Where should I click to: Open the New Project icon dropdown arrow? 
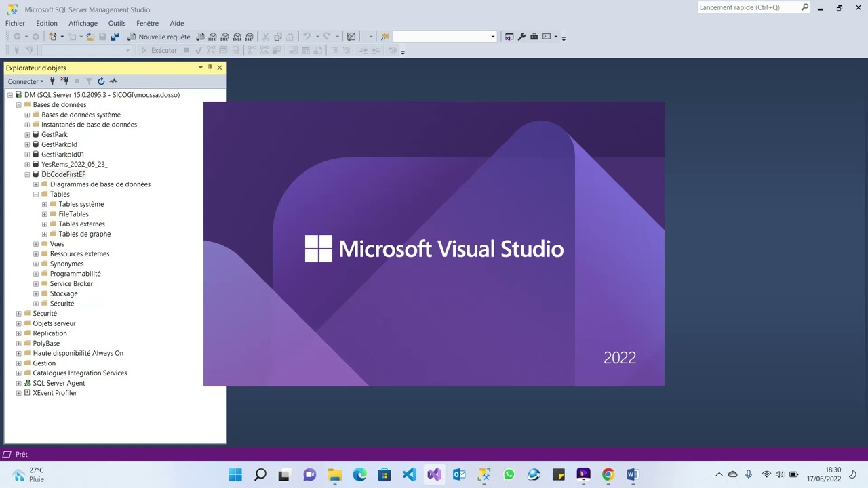coord(62,37)
